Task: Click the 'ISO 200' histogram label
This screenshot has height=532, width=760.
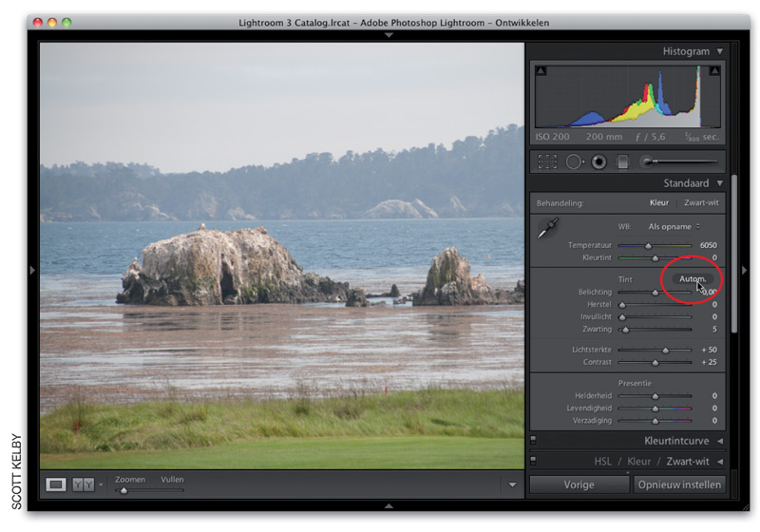Action: coord(552,137)
